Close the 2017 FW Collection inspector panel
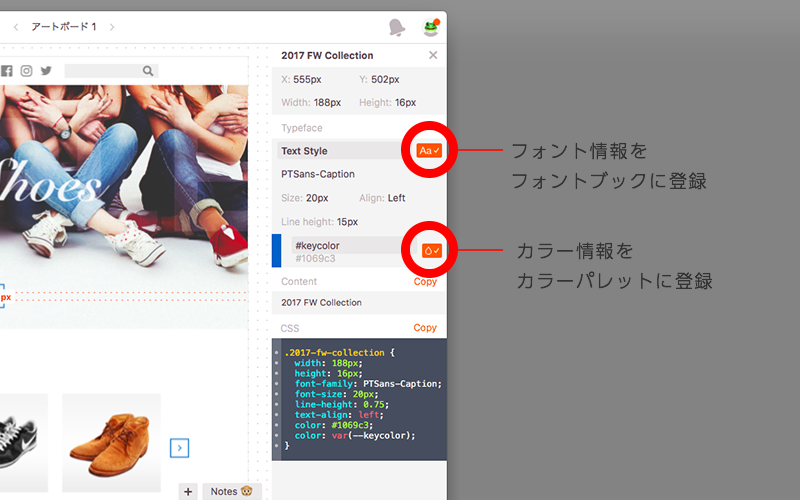Viewport: 800px width, 500px height. (x=433, y=55)
